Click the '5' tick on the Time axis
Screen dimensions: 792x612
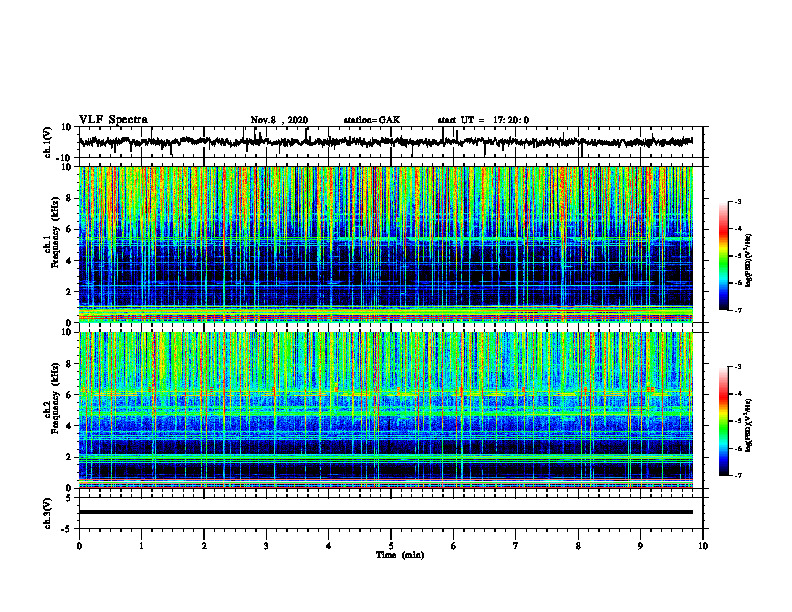pyautogui.click(x=391, y=546)
